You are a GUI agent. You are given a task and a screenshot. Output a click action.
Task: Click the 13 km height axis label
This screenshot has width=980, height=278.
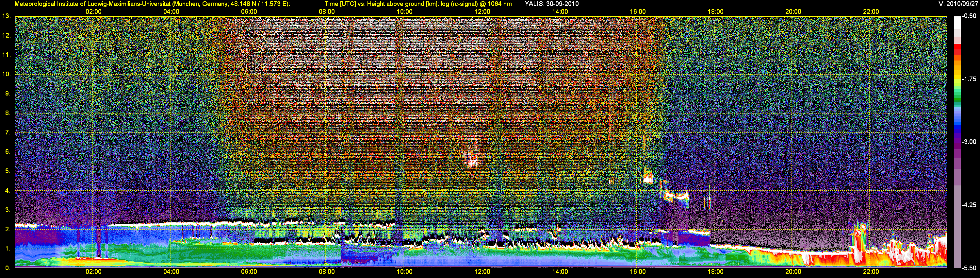[x=7, y=16]
